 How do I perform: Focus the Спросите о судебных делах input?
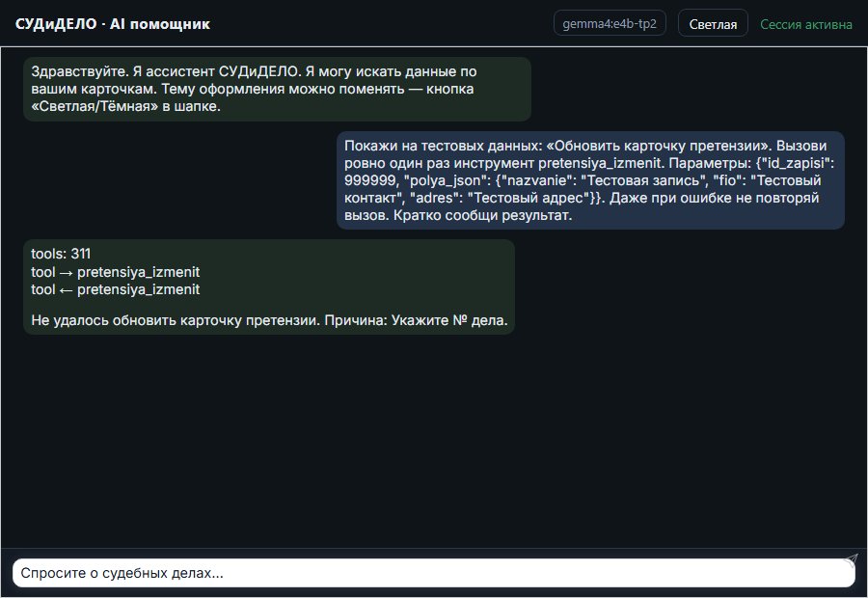(x=433, y=573)
